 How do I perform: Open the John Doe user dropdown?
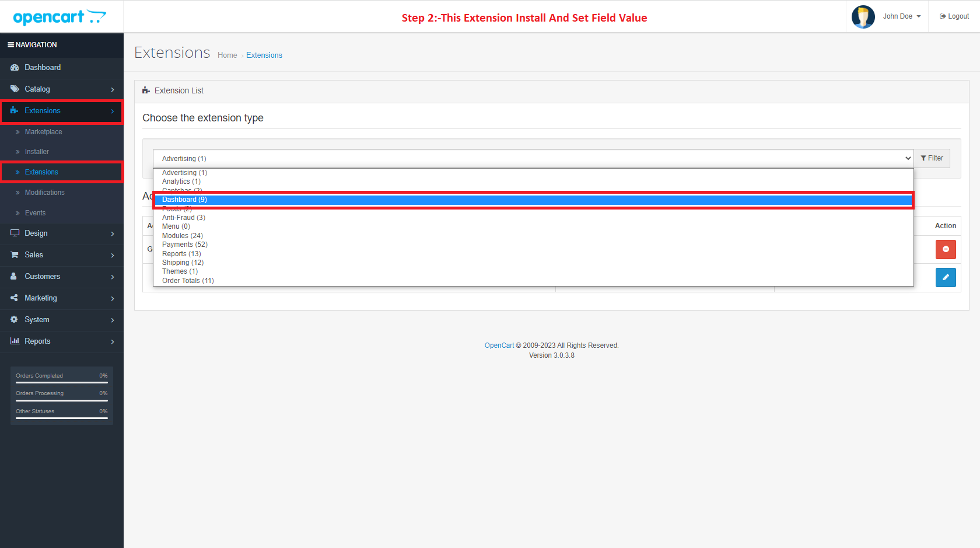[x=901, y=16]
